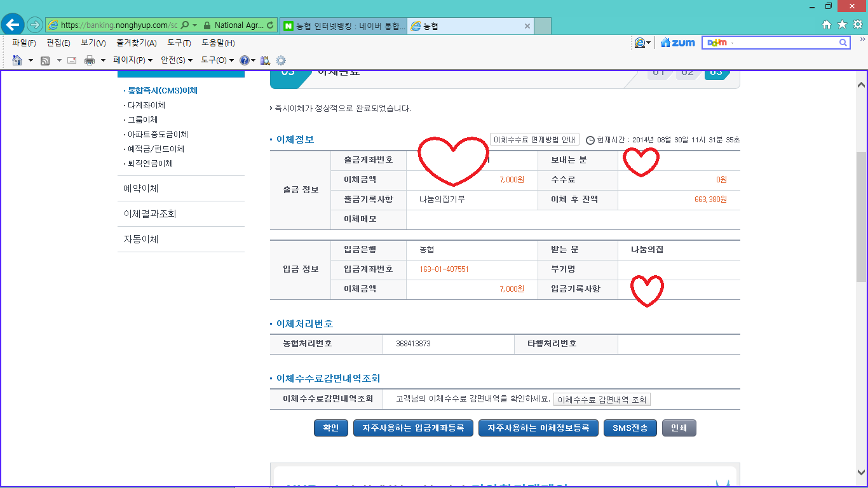Click the Home icon in command bar
The width and height of the screenshot is (868, 488).
click(17, 60)
